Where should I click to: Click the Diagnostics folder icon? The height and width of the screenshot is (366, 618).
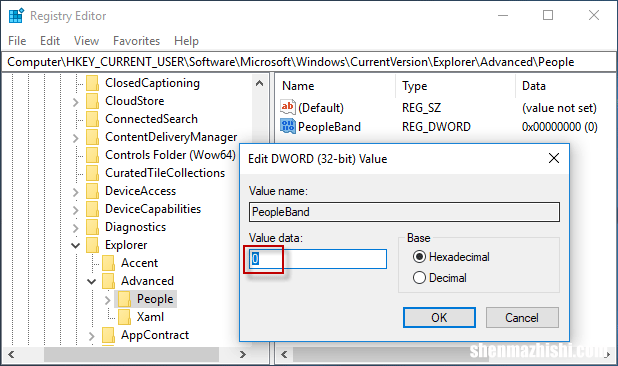point(93,227)
